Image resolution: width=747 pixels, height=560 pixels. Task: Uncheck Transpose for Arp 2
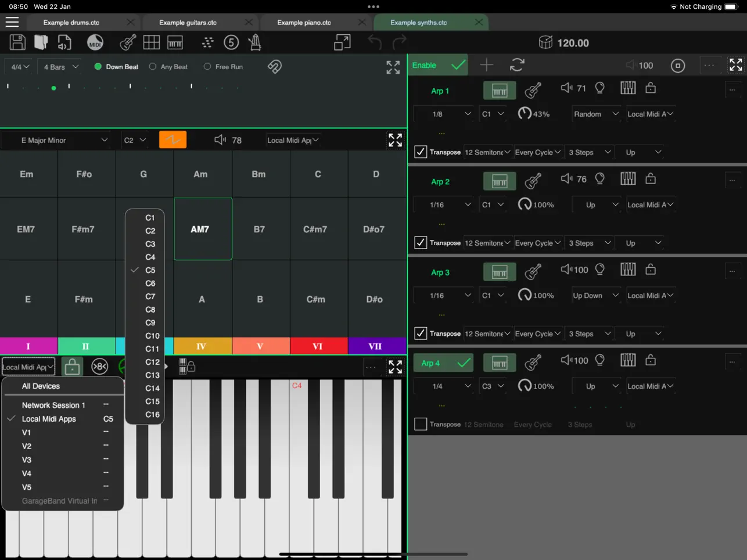[x=421, y=243]
